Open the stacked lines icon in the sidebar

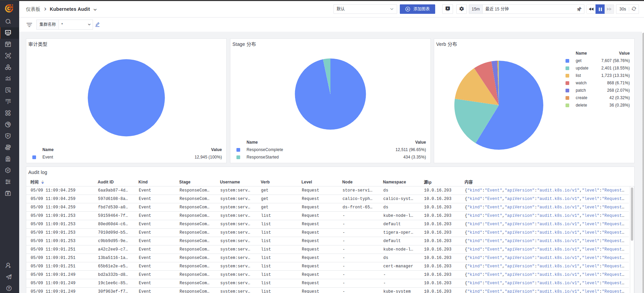(8, 101)
